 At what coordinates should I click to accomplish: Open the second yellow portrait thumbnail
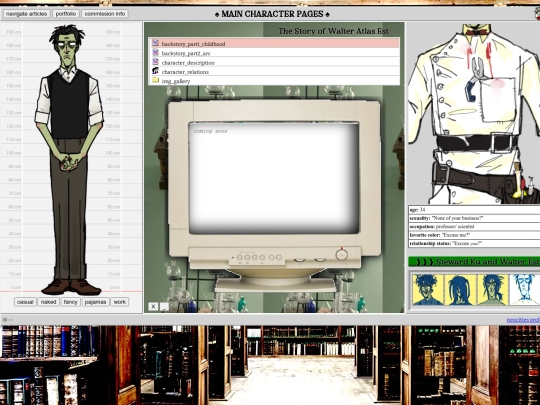click(x=460, y=290)
